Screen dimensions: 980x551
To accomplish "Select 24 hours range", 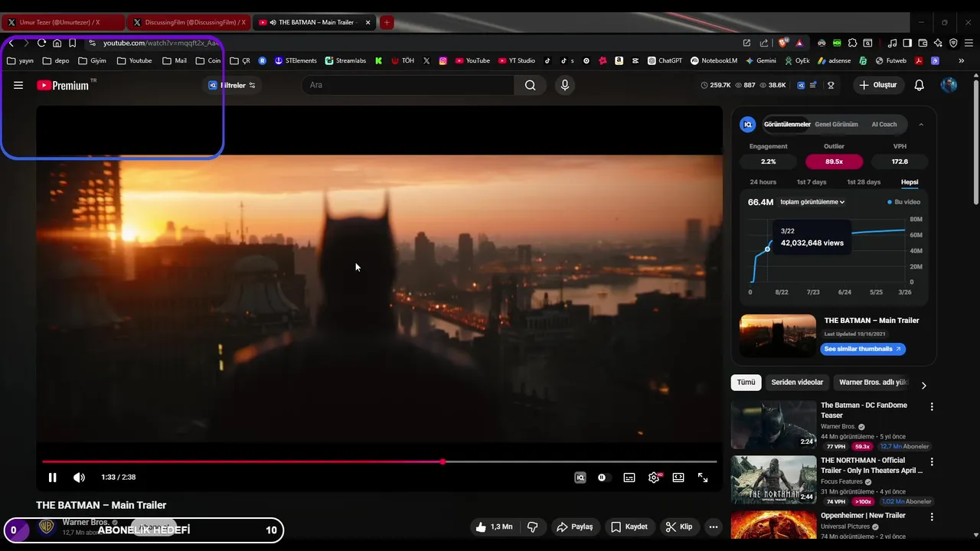I will [x=763, y=182].
